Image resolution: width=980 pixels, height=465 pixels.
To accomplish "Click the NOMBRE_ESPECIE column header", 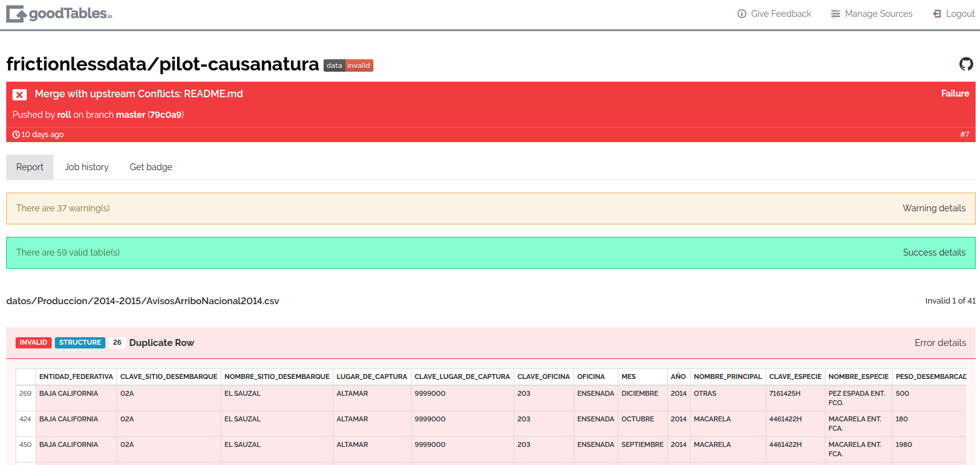I will (x=858, y=376).
